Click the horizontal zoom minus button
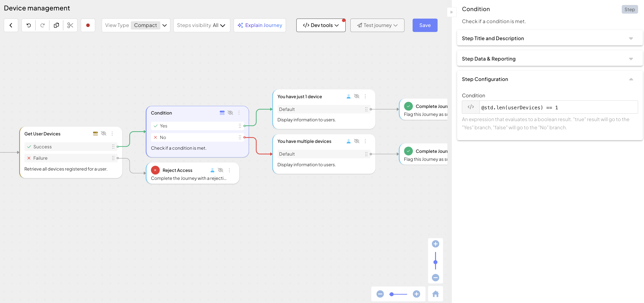 (380, 294)
